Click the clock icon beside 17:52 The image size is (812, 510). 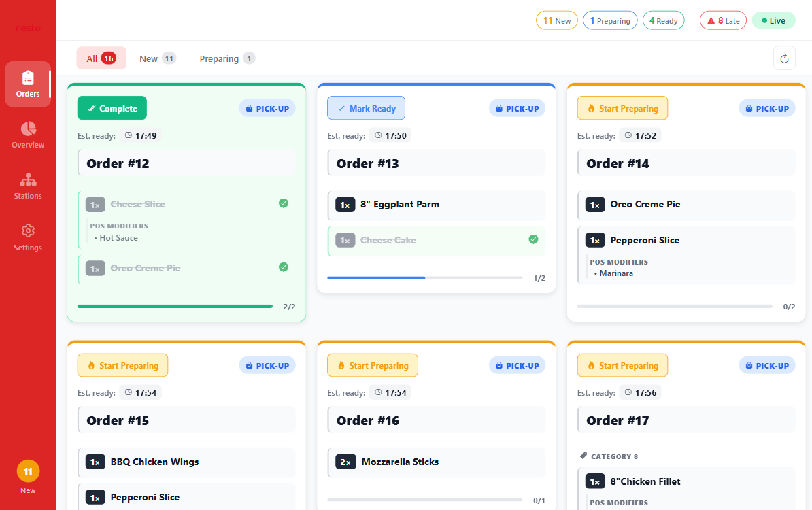coord(628,135)
